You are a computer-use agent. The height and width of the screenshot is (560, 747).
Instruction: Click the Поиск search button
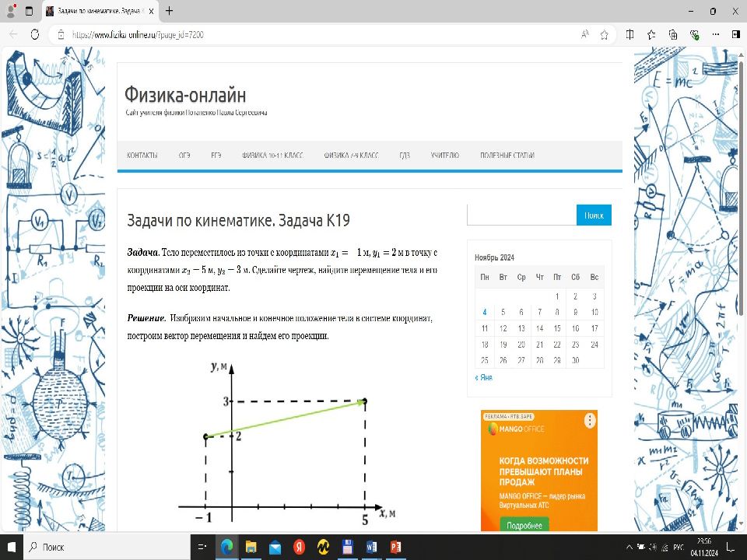(x=594, y=215)
